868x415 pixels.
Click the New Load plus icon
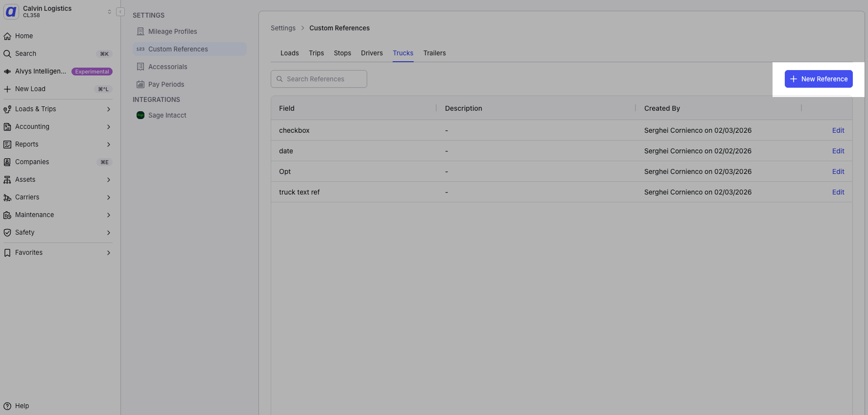(x=7, y=89)
